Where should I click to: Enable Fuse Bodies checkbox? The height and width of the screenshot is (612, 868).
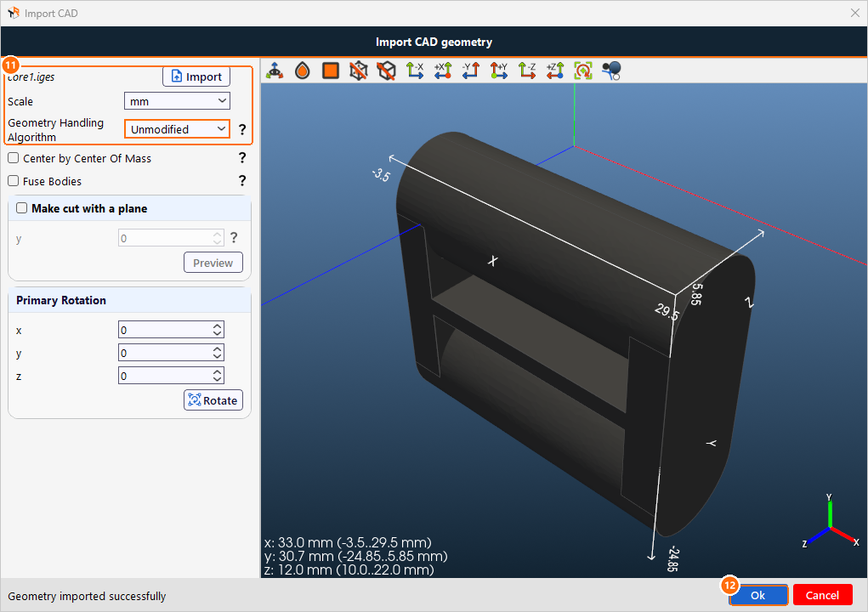pyautogui.click(x=14, y=181)
